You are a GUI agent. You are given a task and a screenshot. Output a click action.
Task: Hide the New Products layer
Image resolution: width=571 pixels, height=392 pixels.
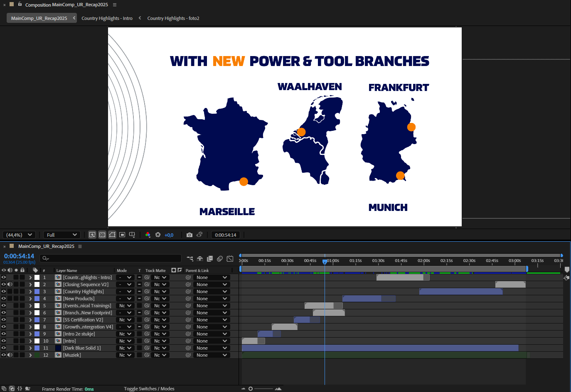pyautogui.click(x=4, y=299)
